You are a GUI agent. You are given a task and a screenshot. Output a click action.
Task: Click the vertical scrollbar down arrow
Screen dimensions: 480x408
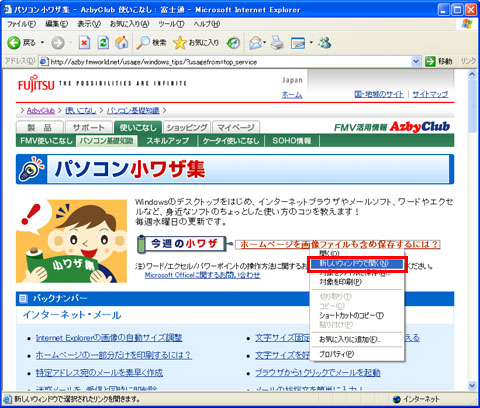pos(472,386)
